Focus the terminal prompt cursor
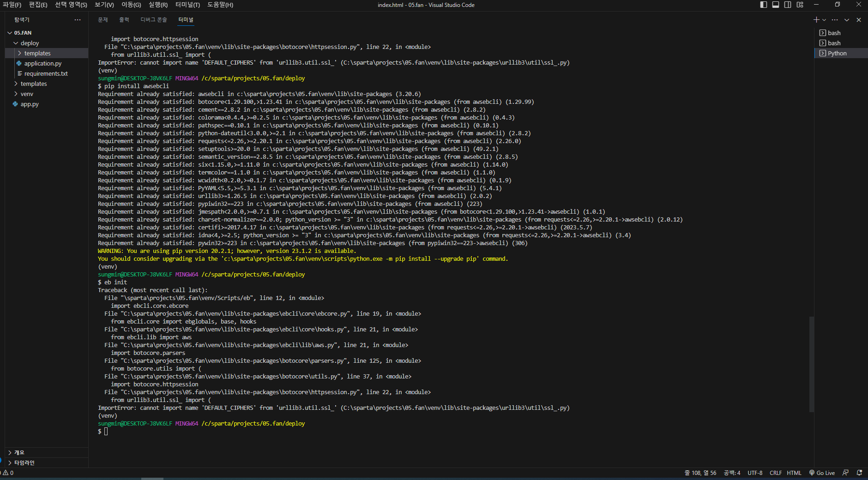 [x=106, y=431]
